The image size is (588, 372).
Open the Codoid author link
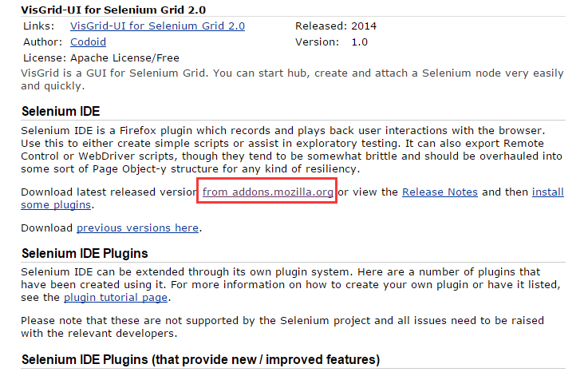(88, 42)
